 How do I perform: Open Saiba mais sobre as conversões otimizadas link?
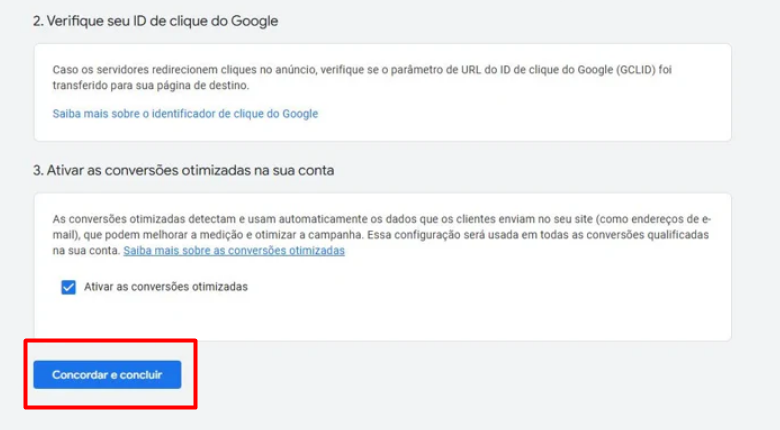pyautogui.click(x=234, y=251)
